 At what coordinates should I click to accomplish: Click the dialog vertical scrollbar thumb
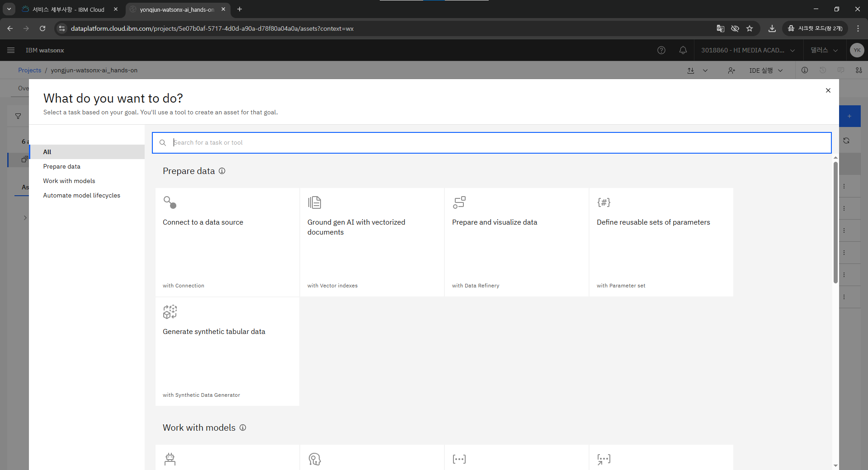pyautogui.click(x=835, y=222)
